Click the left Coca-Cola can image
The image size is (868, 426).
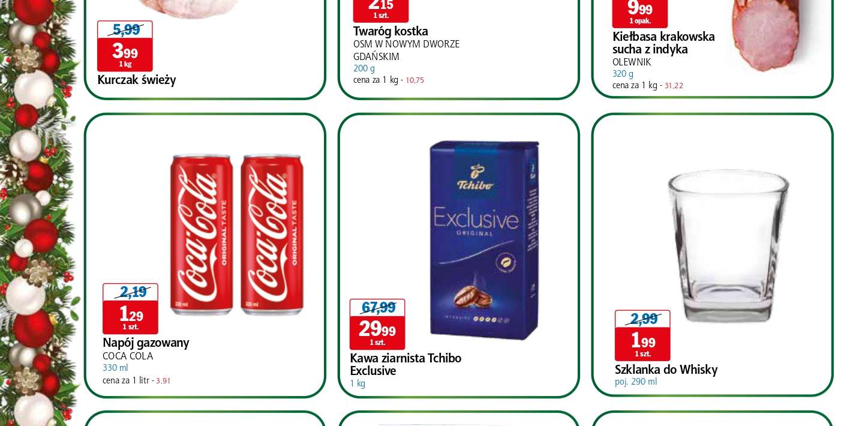(202, 235)
